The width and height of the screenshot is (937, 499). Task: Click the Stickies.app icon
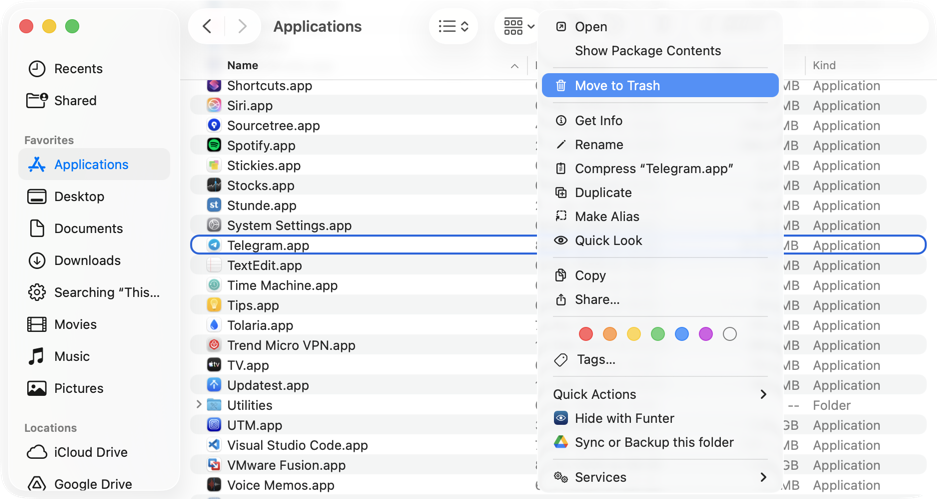tap(214, 166)
